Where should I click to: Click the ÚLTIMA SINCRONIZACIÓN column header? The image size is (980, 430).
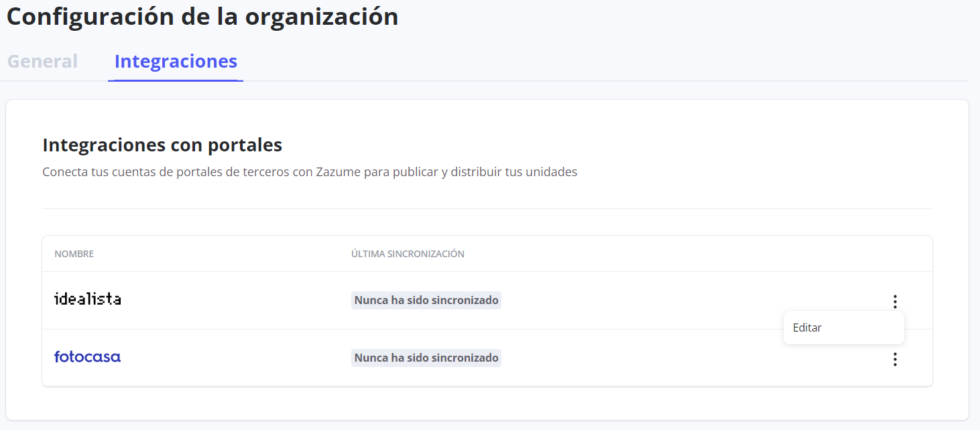408,254
